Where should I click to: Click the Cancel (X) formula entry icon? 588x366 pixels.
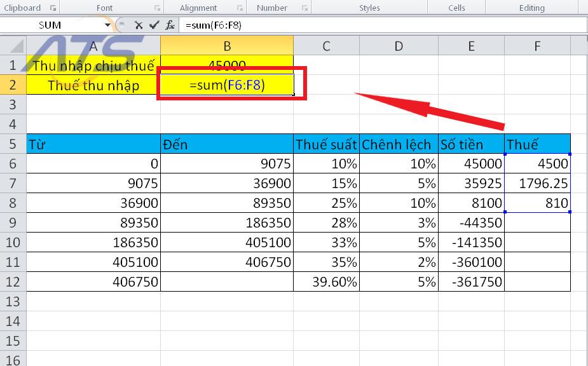tap(139, 25)
